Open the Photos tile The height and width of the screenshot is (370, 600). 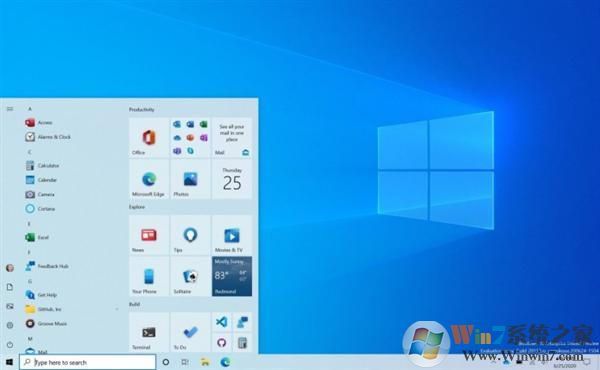click(190, 179)
